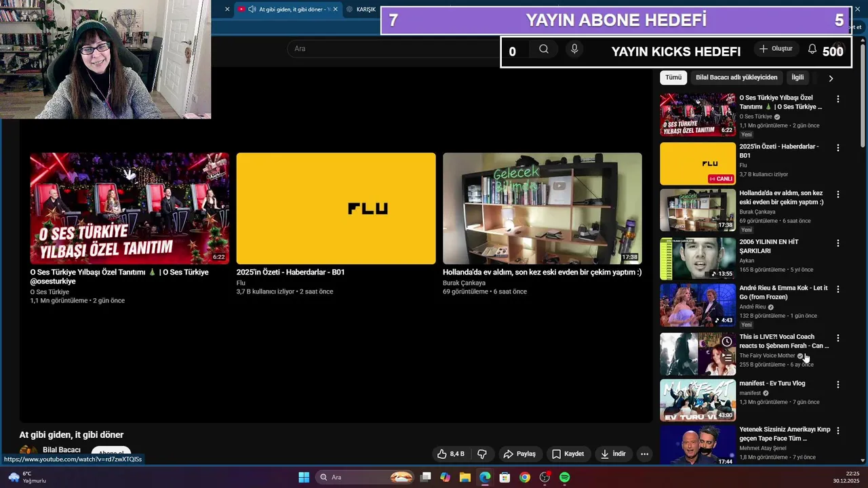Screen dimensions: 868x488
Task: Open options menu for Yetenek Sizsiniz Amerikayı video
Action: click(x=838, y=431)
